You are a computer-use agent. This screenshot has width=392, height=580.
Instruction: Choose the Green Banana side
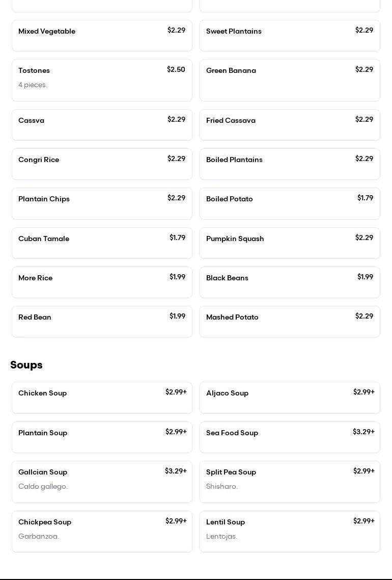tap(290, 80)
